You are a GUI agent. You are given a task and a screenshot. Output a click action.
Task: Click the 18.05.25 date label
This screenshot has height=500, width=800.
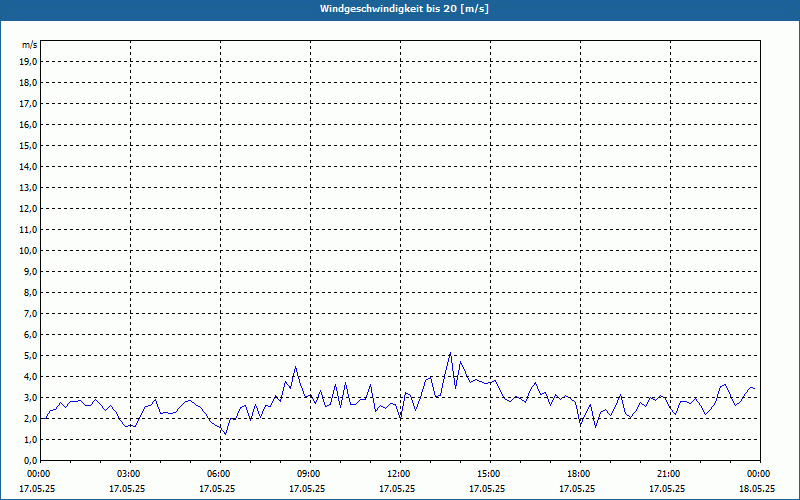tap(757, 488)
